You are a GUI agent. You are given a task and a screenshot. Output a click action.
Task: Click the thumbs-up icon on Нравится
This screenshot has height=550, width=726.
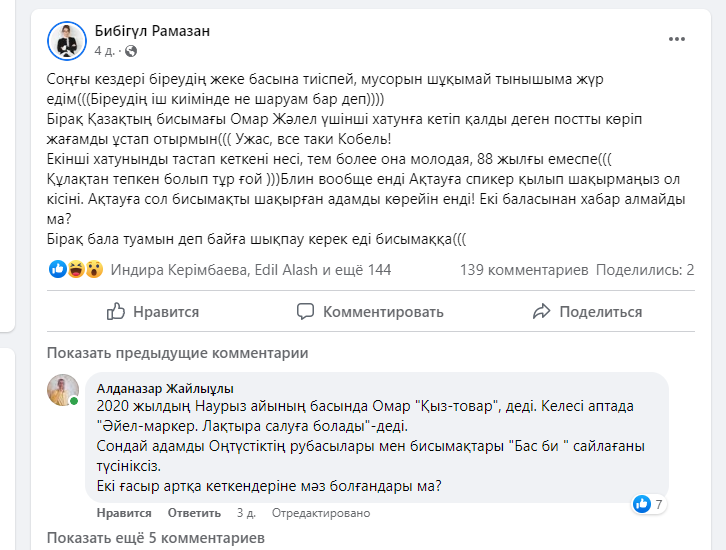(117, 311)
